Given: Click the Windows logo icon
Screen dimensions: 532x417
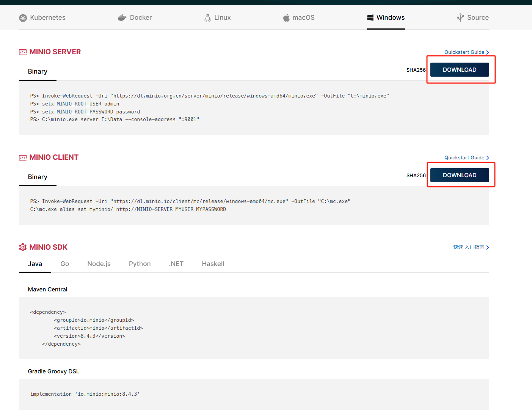Looking at the screenshot, I should (370, 18).
